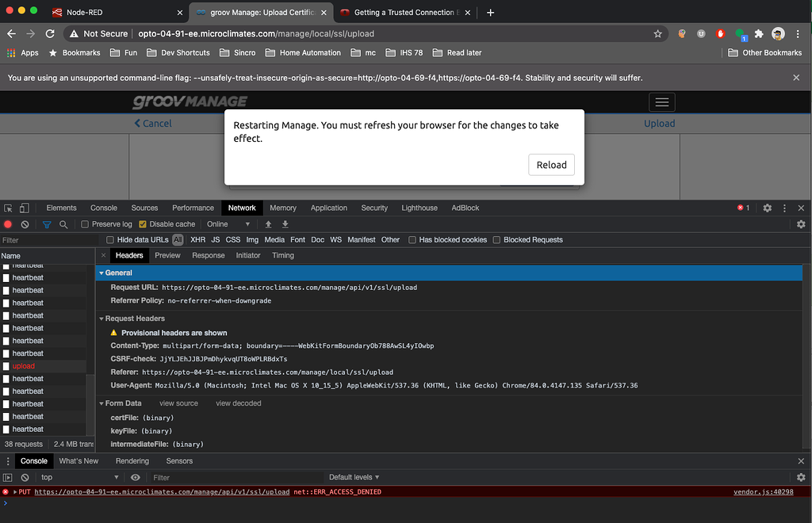812x523 pixels.
Task: Open the Application DevTools tab
Action: (x=328, y=208)
